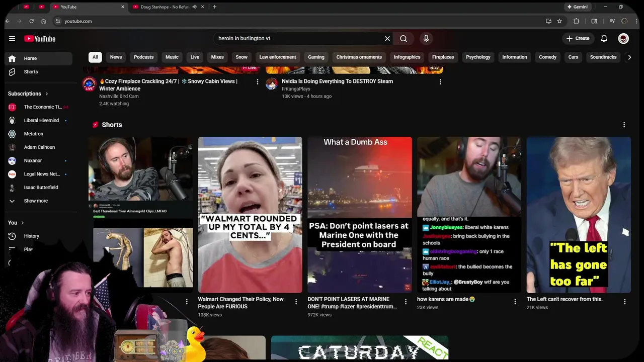
Task: Open the browser extensions puzzle icon
Action: click(577, 21)
